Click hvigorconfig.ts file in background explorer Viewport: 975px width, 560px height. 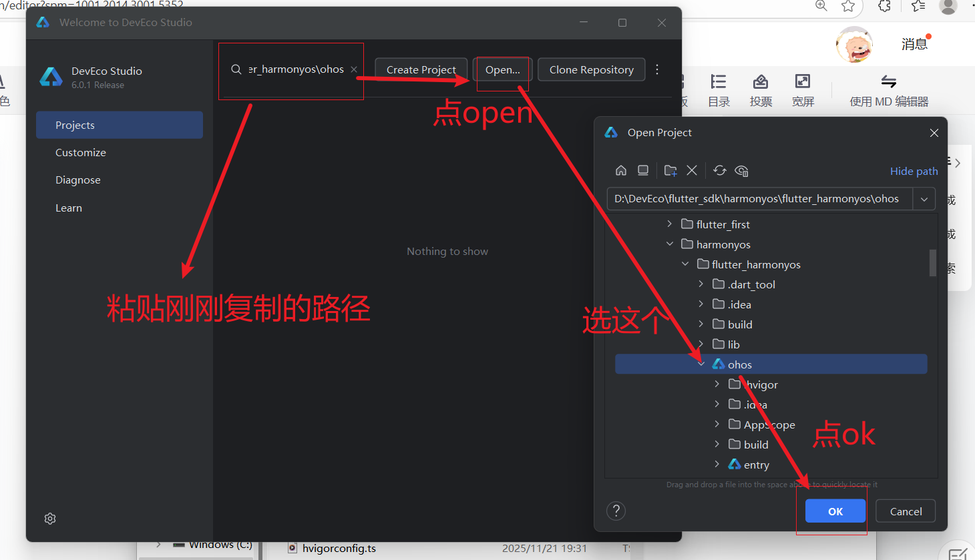point(339,548)
